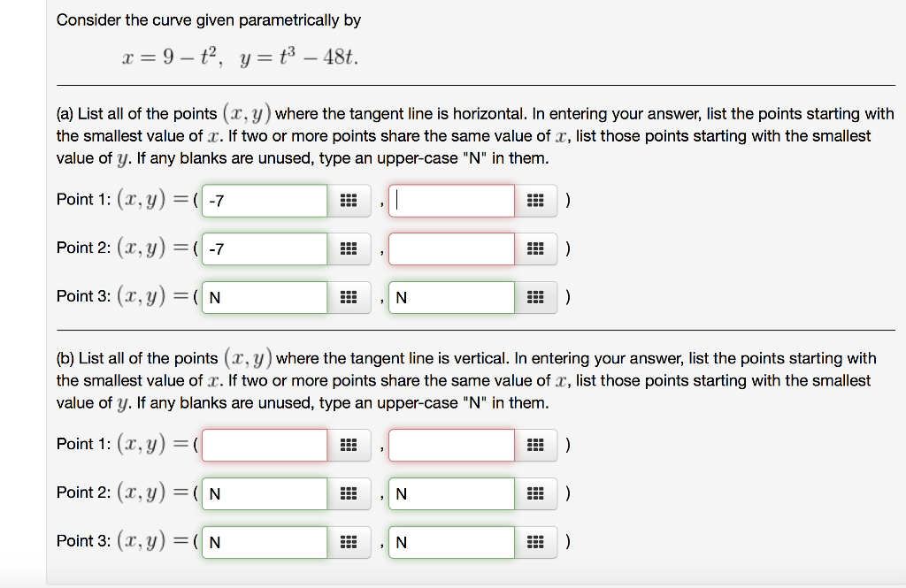Open the math keypad for Point 1 y-value in part (b)
Screen dimensions: 906x588
[536, 445]
